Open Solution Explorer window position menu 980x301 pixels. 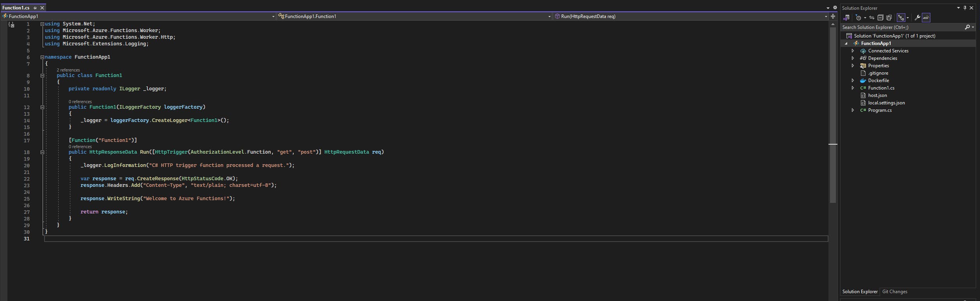(958, 8)
